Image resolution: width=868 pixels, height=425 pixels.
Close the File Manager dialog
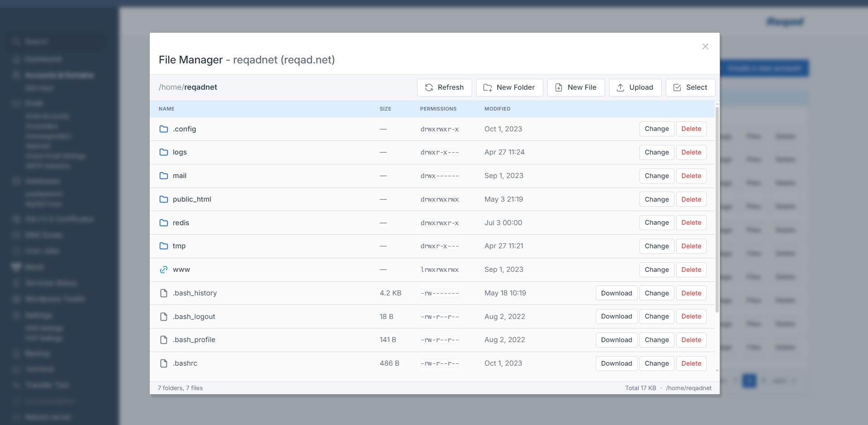705,47
